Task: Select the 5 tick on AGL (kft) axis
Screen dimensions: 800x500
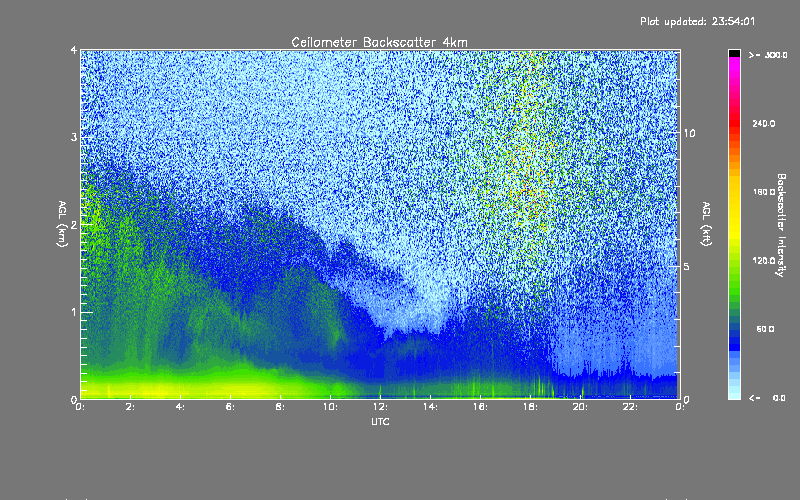Action: tap(686, 266)
